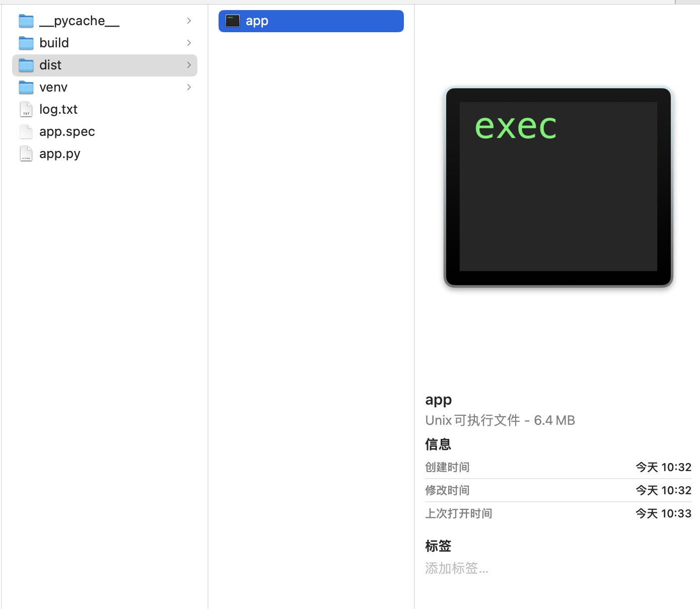This screenshot has height=609, width=700.
Task: Select app.spec in the sidebar
Action: 67,131
